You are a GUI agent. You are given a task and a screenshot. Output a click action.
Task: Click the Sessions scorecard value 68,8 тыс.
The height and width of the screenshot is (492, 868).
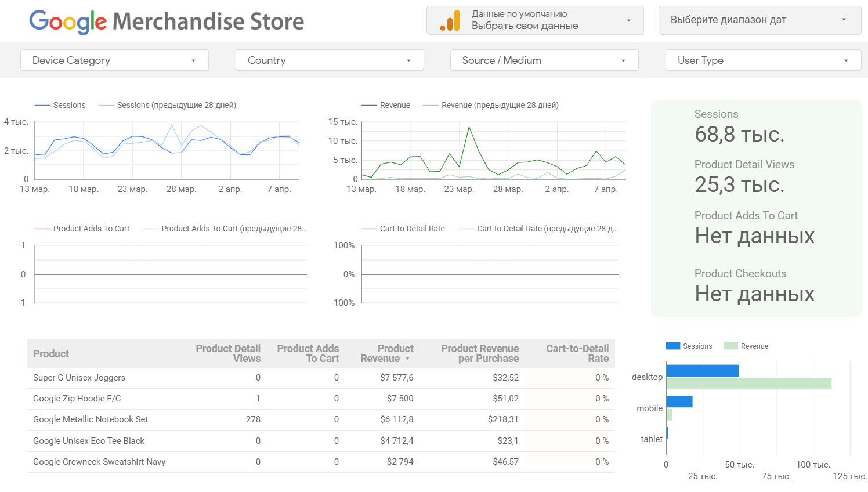point(739,135)
